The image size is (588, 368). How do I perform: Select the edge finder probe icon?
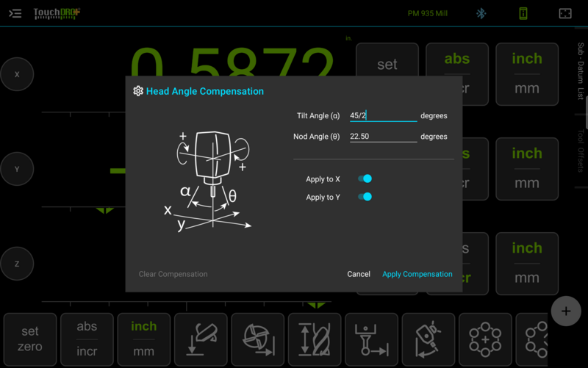coord(371,339)
